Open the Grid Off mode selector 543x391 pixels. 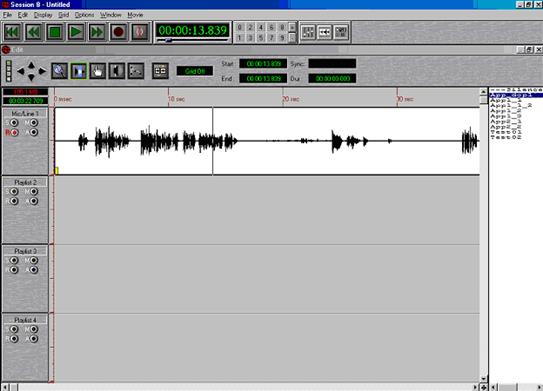[x=195, y=71]
